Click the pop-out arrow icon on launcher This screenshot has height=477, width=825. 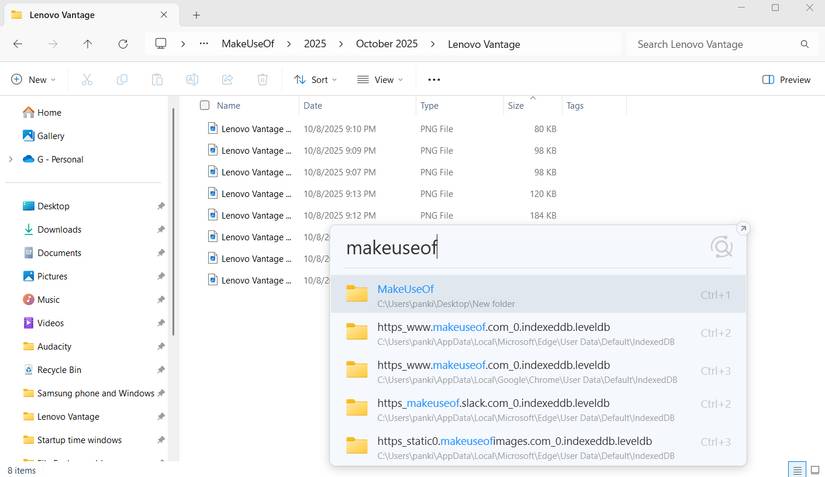743,228
